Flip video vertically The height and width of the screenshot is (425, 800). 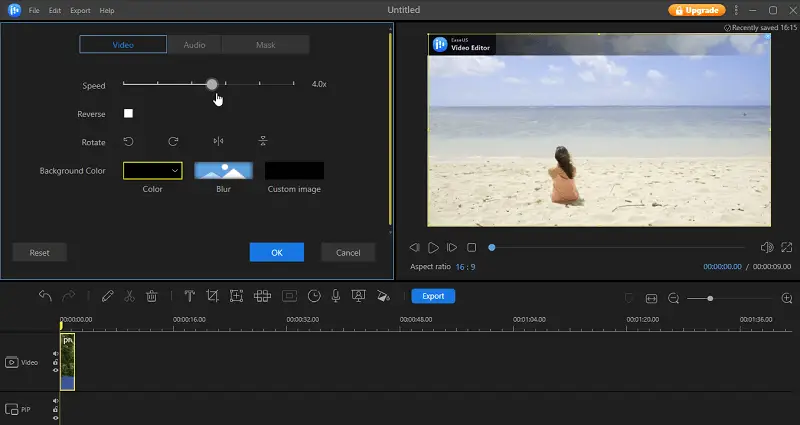coord(263,141)
